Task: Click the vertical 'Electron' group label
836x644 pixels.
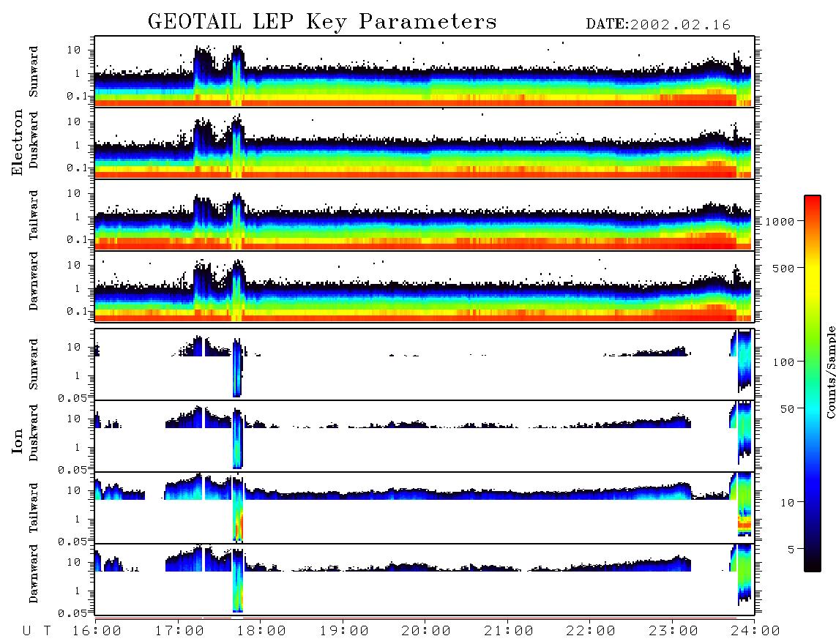Action: click(x=18, y=142)
